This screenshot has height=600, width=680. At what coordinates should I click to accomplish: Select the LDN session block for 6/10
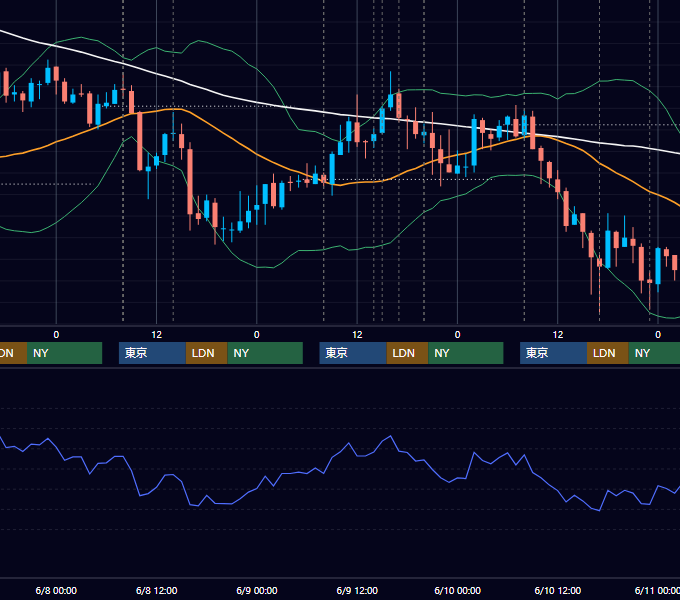[x=608, y=353]
